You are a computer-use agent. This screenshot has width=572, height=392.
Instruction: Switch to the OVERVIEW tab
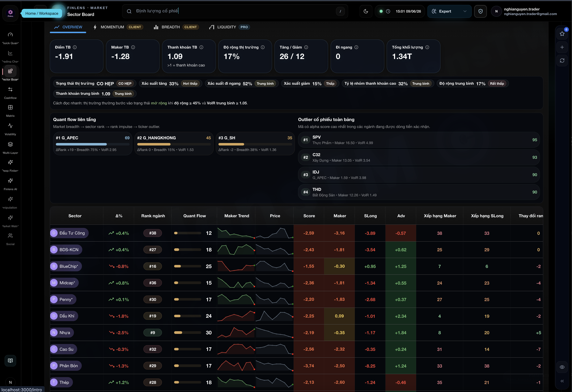pyautogui.click(x=68, y=27)
